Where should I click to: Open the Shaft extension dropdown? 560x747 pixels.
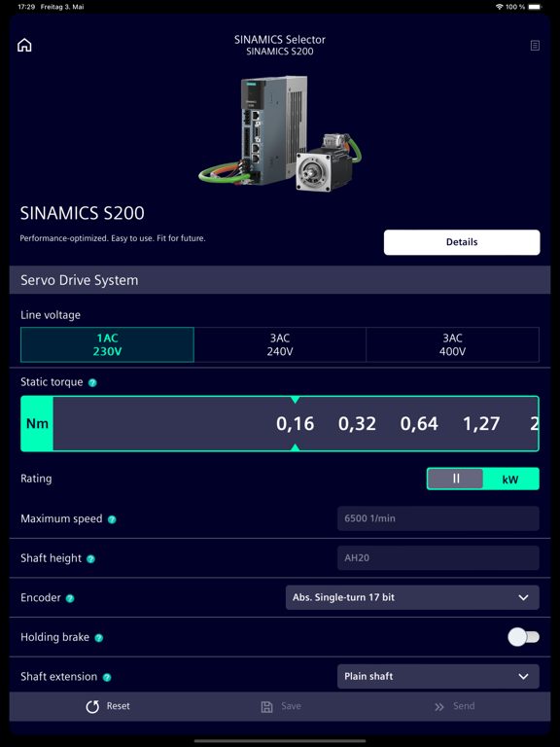(x=438, y=677)
